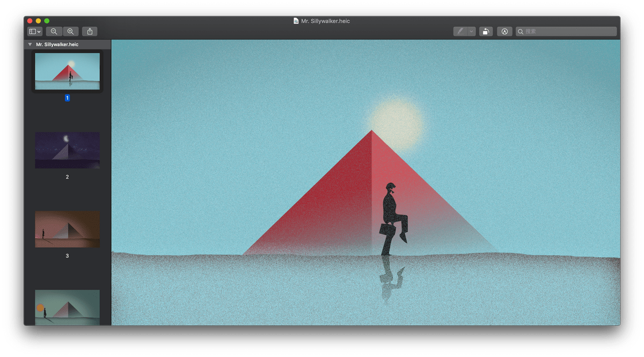Show the Markup toolbar
Viewport: 644px width, 357px height.
pyautogui.click(x=504, y=32)
